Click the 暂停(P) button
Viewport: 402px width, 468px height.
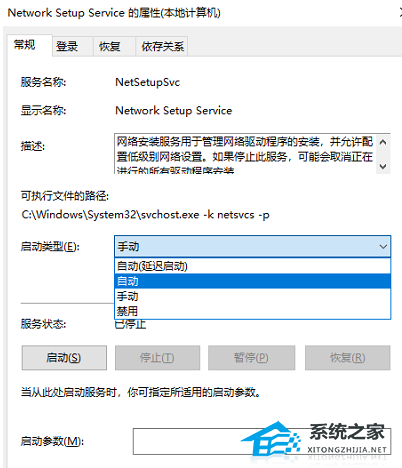[251, 358]
